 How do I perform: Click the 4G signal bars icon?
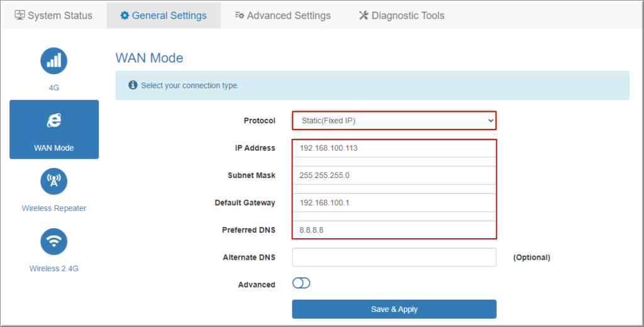(53, 60)
